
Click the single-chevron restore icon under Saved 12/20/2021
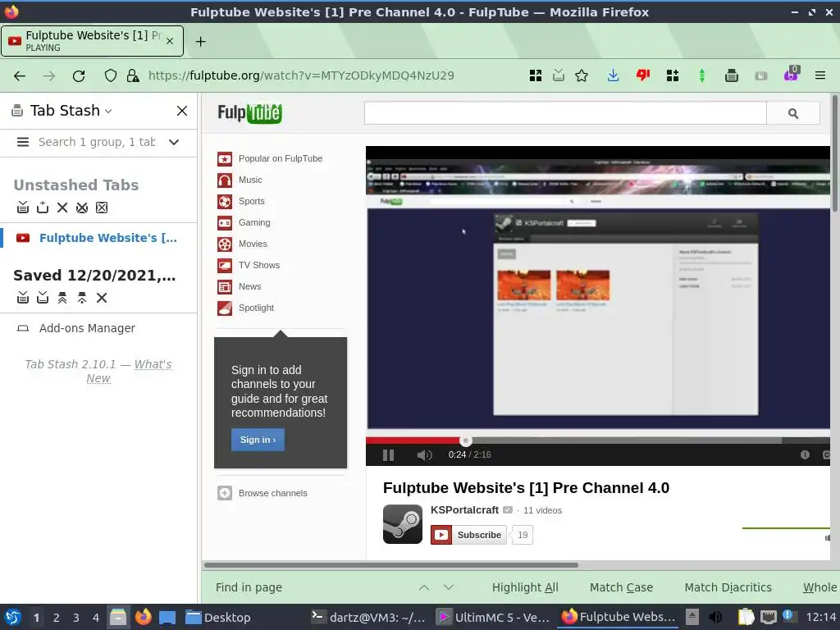(82, 298)
